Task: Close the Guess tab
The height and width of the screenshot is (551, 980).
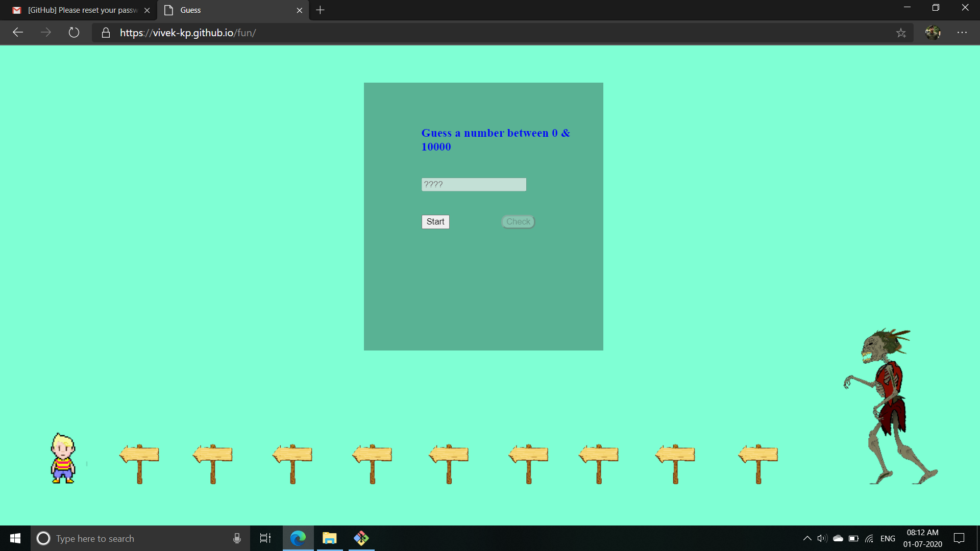Action: click(x=300, y=10)
